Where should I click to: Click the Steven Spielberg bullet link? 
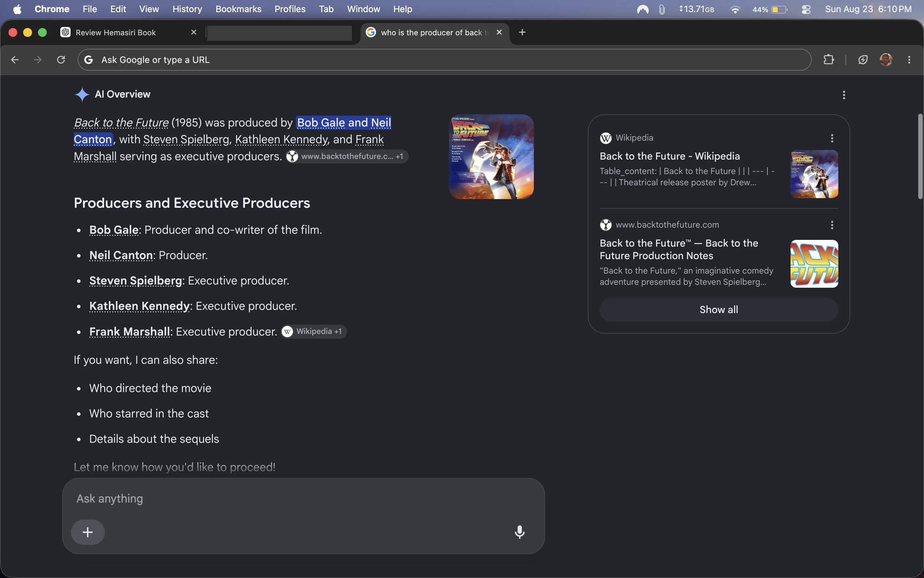135,281
